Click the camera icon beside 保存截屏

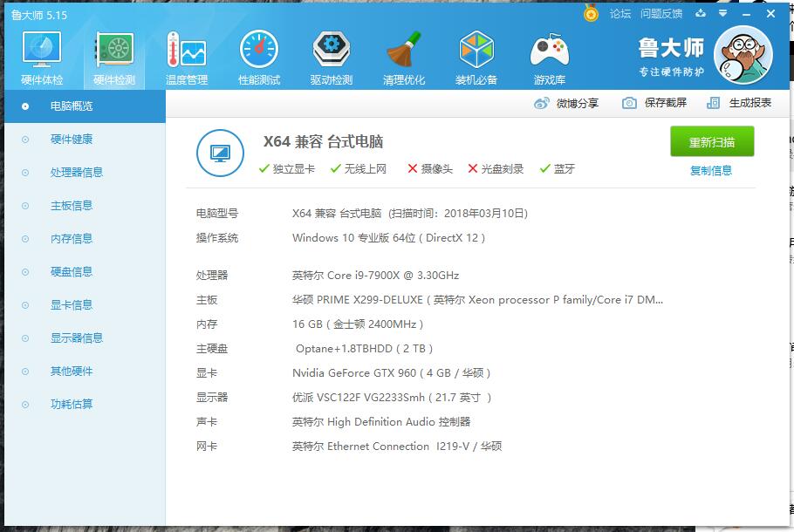point(629,103)
